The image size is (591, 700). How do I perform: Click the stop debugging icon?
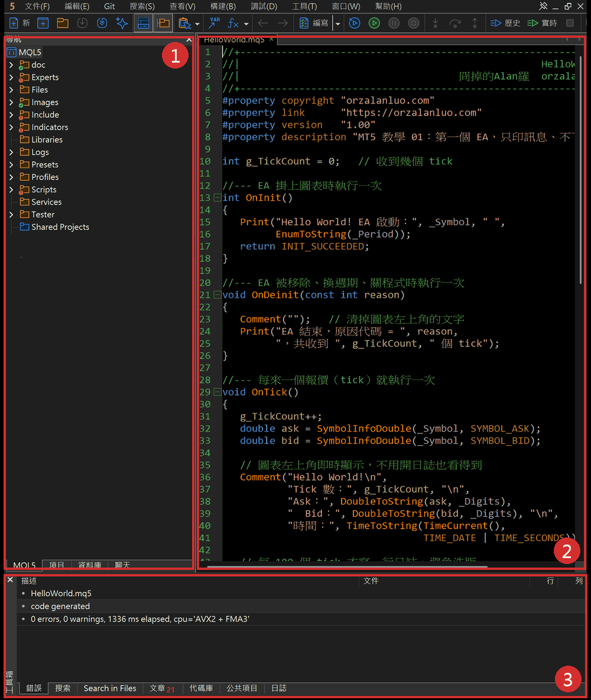pos(414,23)
